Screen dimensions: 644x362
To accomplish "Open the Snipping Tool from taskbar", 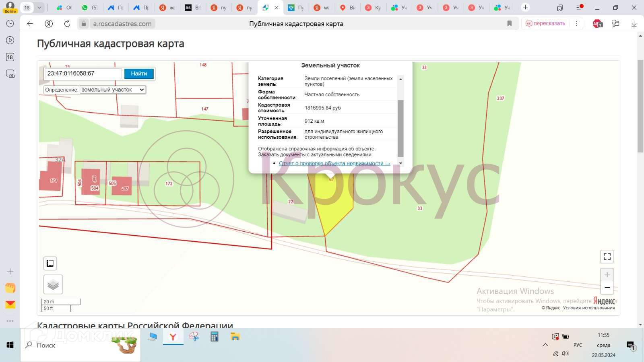I will point(194,337).
